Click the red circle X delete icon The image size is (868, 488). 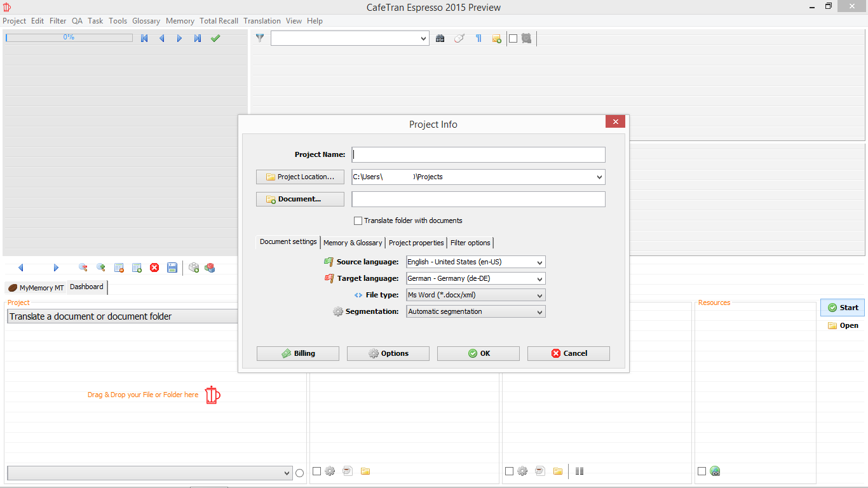(x=154, y=268)
